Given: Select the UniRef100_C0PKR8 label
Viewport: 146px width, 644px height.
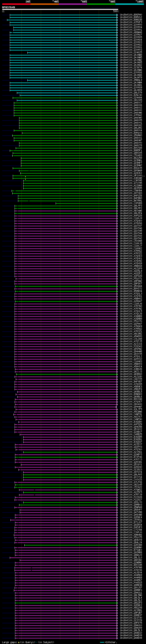Looking at the screenshot, I should pos(131,203).
